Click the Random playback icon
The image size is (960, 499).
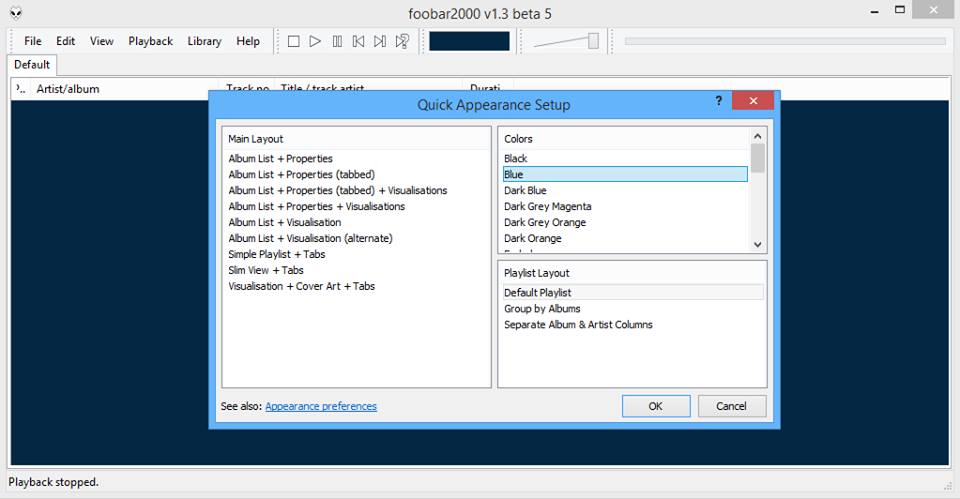(x=402, y=41)
